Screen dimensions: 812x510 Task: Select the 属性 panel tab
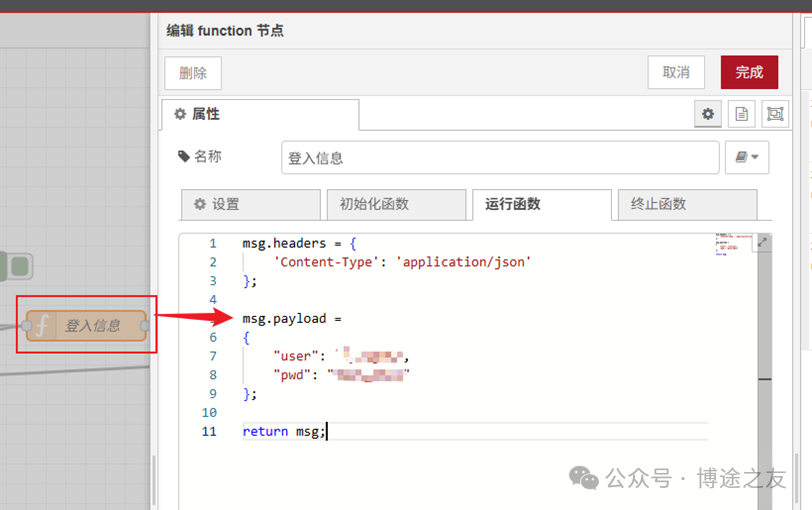point(260,114)
